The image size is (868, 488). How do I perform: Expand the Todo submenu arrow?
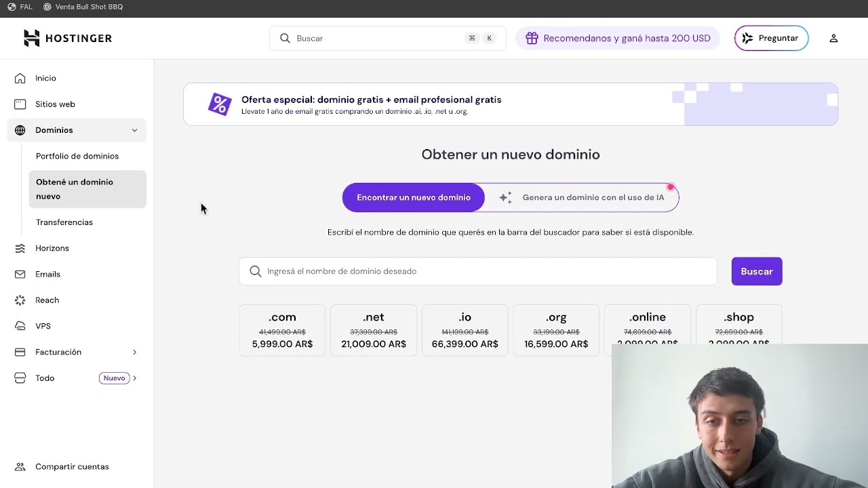coord(134,378)
